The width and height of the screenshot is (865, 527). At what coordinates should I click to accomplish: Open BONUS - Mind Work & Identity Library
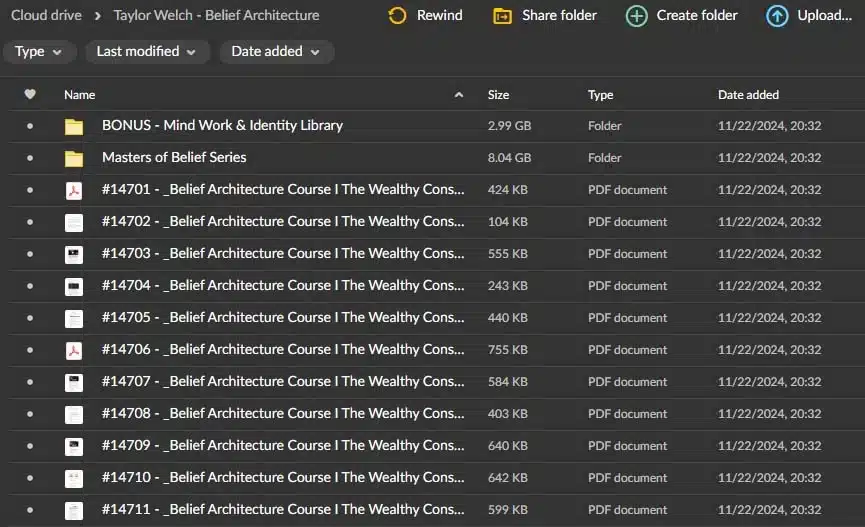[x=222, y=125]
